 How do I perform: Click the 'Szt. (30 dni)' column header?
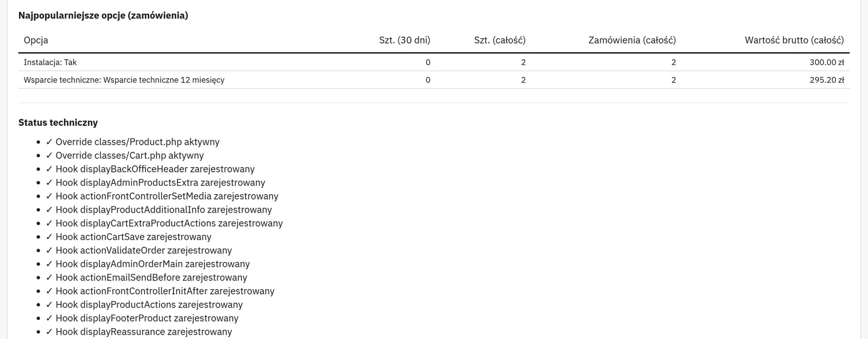click(x=405, y=40)
